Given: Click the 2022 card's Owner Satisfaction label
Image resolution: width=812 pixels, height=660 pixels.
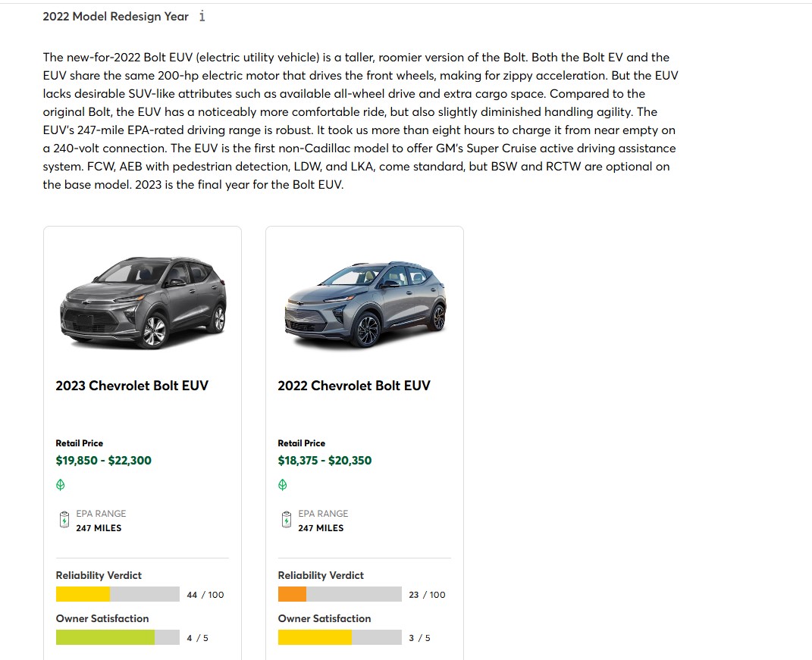Looking at the screenshot, I should pos(324,618).
